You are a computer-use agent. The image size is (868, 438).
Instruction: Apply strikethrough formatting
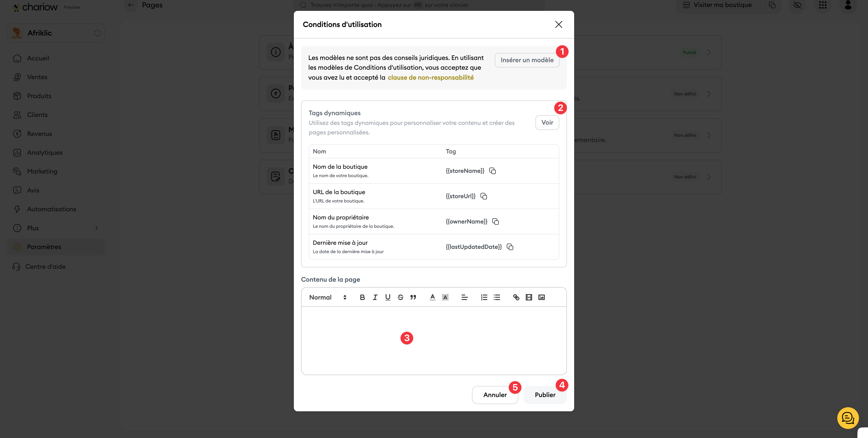[x=400, y=297]
